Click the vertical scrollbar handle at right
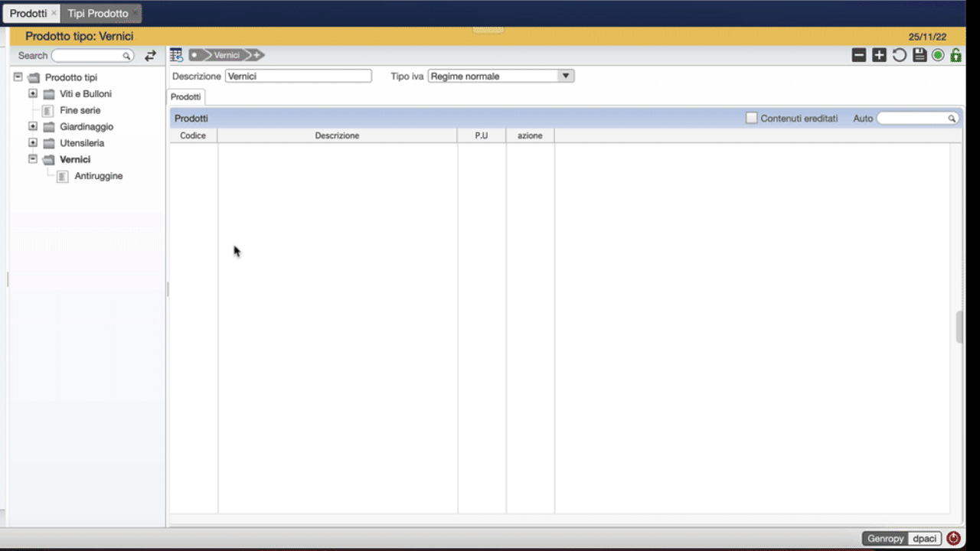The width and height of the screenshot is (980, 551). pos(959,328)
